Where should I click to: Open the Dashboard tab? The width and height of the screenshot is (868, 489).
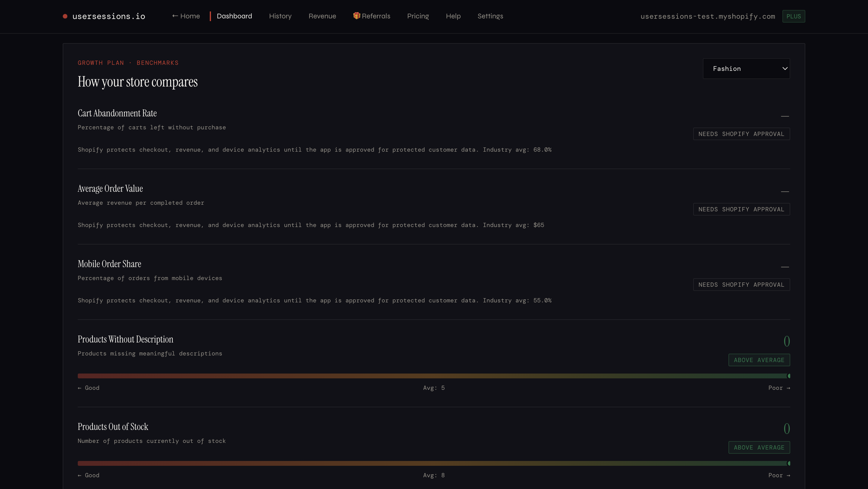[x=234, y=16]
